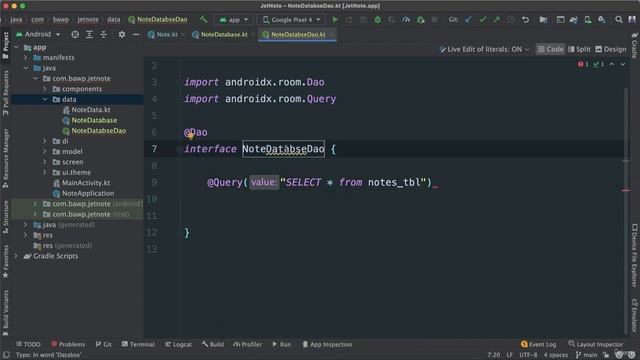Viewport: 640px width, 360px height.
Task: Open the profiler gauge icon in toolbar
Action: pos(406,19)
